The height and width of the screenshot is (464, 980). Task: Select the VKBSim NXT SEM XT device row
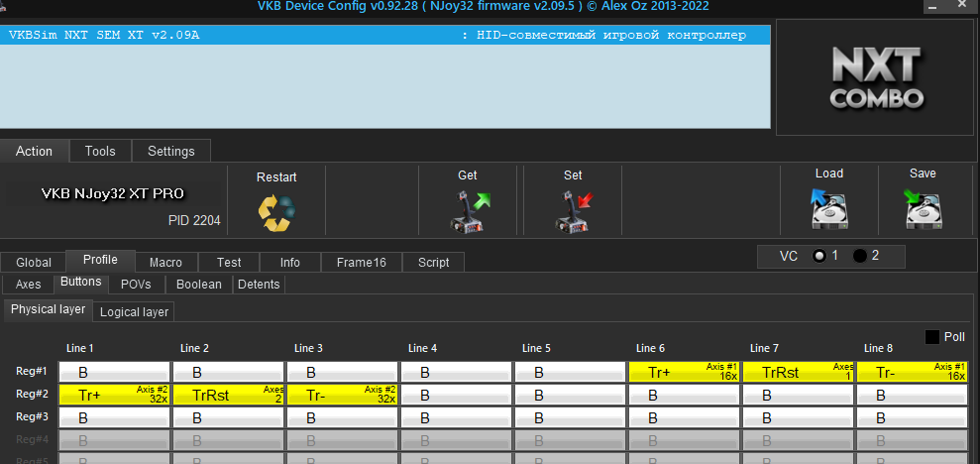click(x=384, y=35)
